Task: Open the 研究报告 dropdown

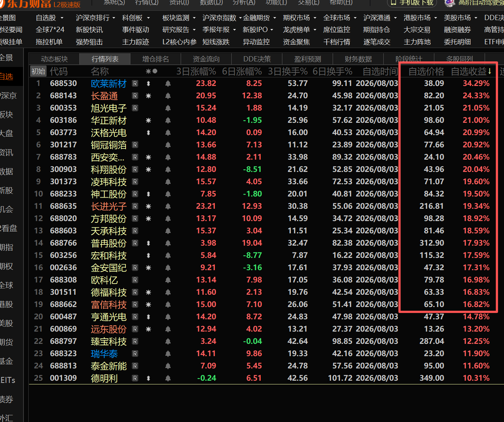Action: 194,30
